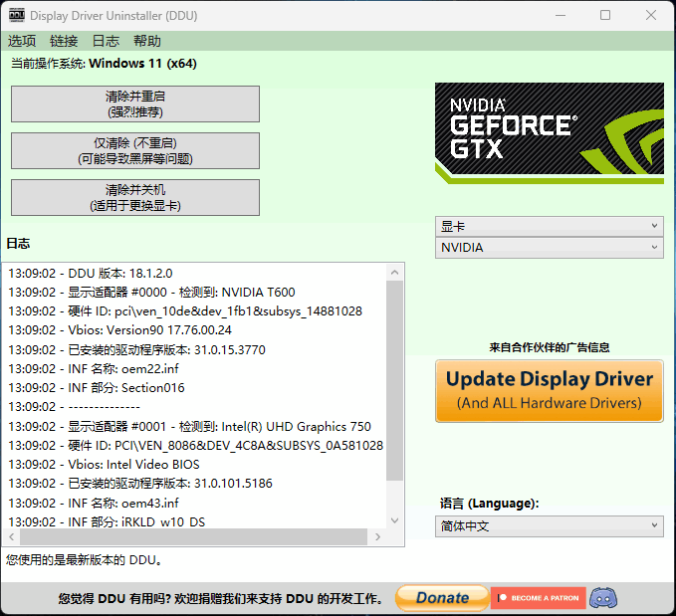
Task: Expand the 显卡 device type dropdown
Action: (550, 226)
